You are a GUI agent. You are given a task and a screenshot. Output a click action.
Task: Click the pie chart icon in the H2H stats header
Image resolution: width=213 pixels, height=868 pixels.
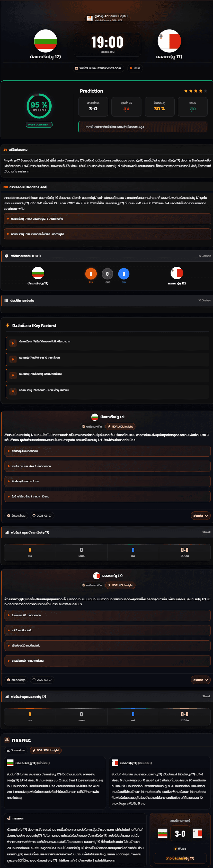pos(6,256)
